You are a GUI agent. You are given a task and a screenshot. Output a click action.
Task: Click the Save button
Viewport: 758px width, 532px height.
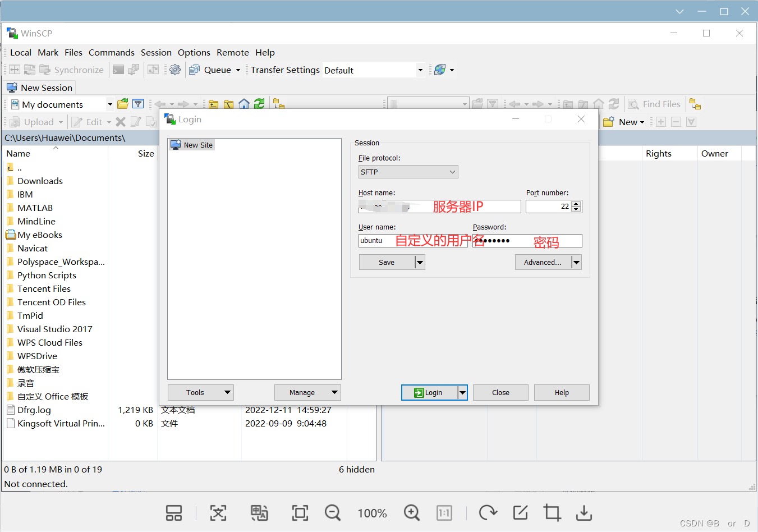tap(387, 262)
